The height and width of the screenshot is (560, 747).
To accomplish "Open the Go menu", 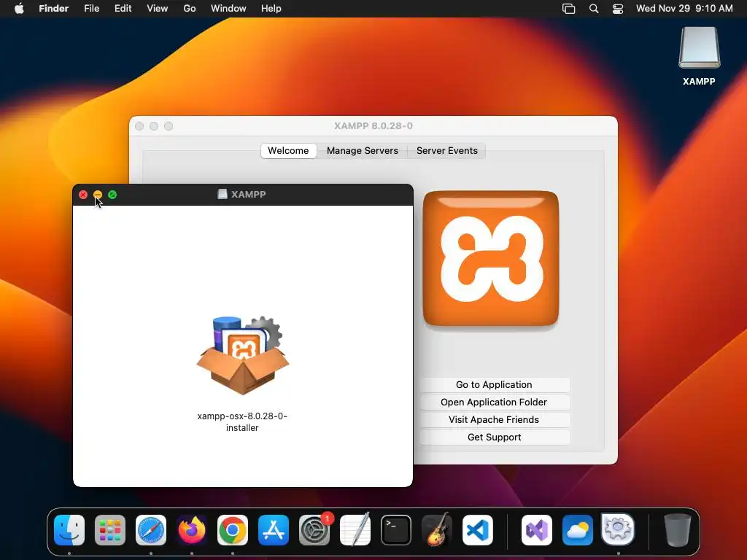I will point(190,9).
